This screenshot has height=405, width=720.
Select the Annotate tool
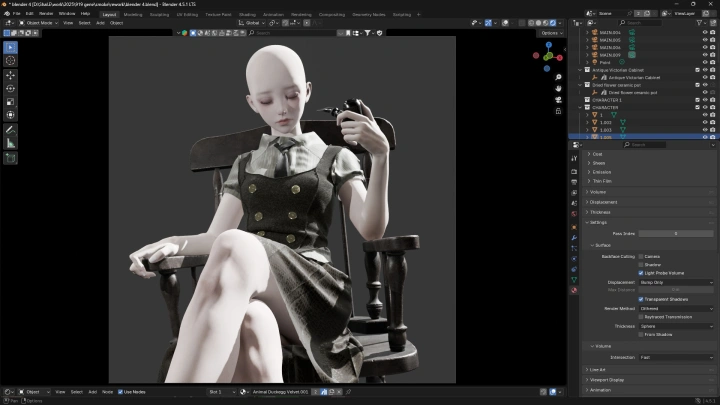10,130
